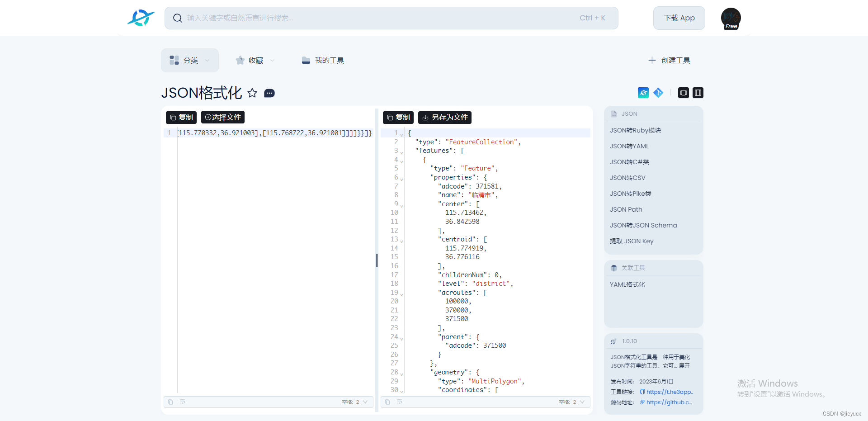Click the copy icon in the input footer
This screenshot has width=868, height=421.
coord(170,402)
